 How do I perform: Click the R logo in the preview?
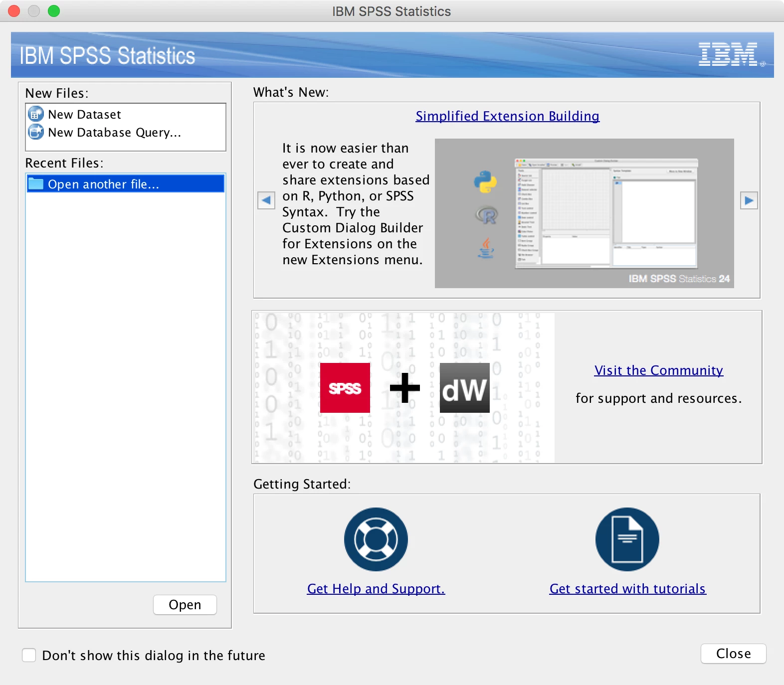486,215
